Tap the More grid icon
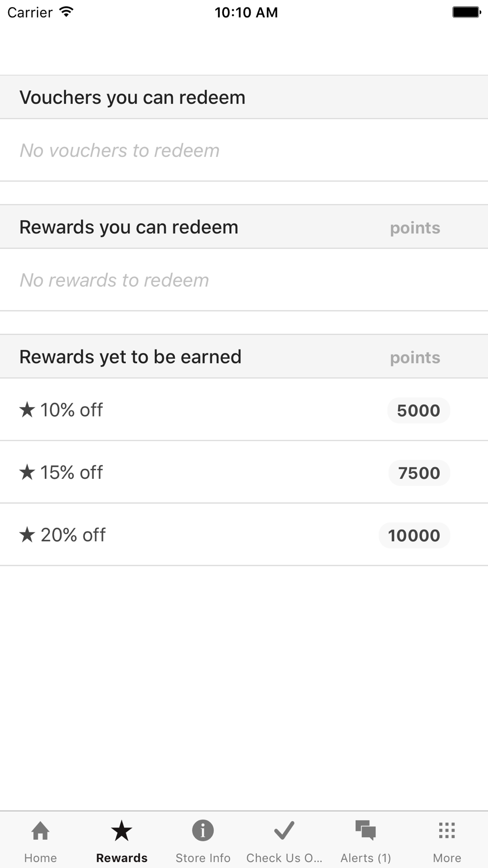 coord(447,830)
